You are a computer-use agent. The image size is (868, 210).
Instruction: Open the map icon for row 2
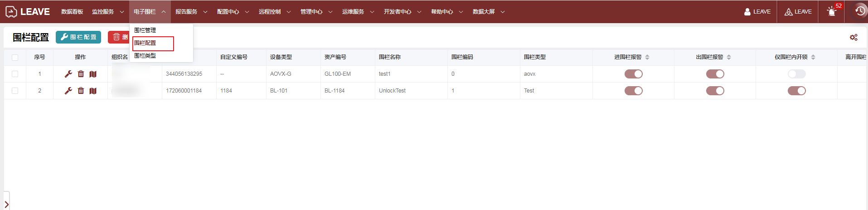[93, 91]
